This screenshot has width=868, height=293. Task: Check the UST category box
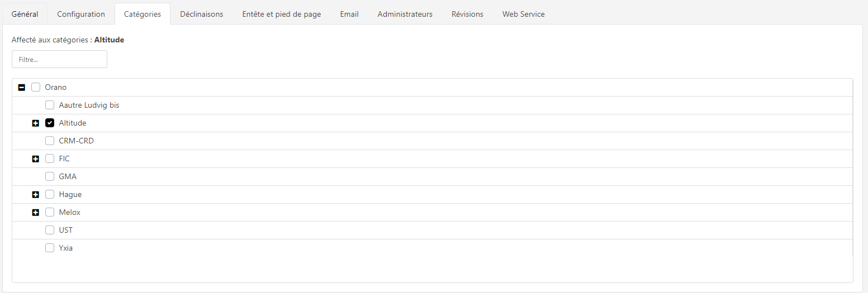coord(50,230)
